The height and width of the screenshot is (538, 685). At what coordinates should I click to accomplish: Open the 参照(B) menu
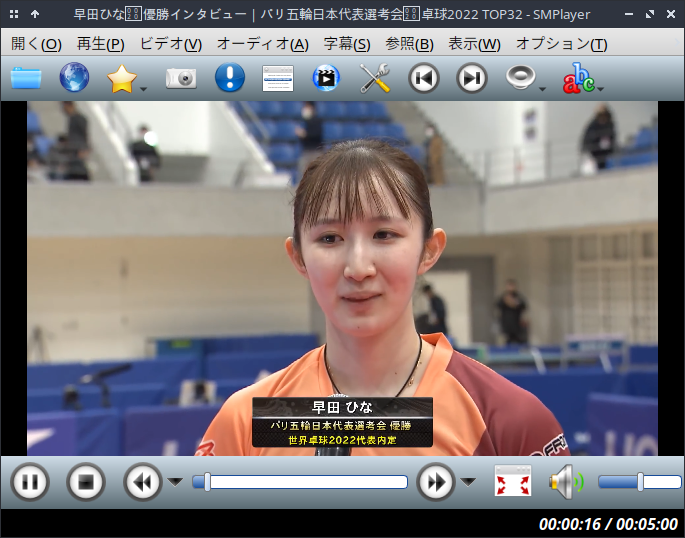coord(409,44)
